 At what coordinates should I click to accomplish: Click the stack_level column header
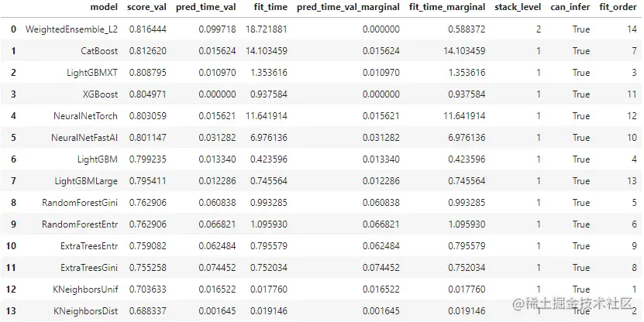tap(518, 8)
